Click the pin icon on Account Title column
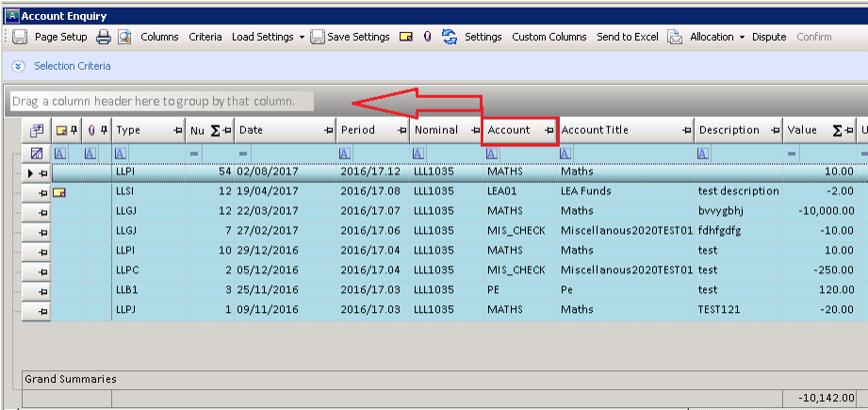 (x=686, y=131)
